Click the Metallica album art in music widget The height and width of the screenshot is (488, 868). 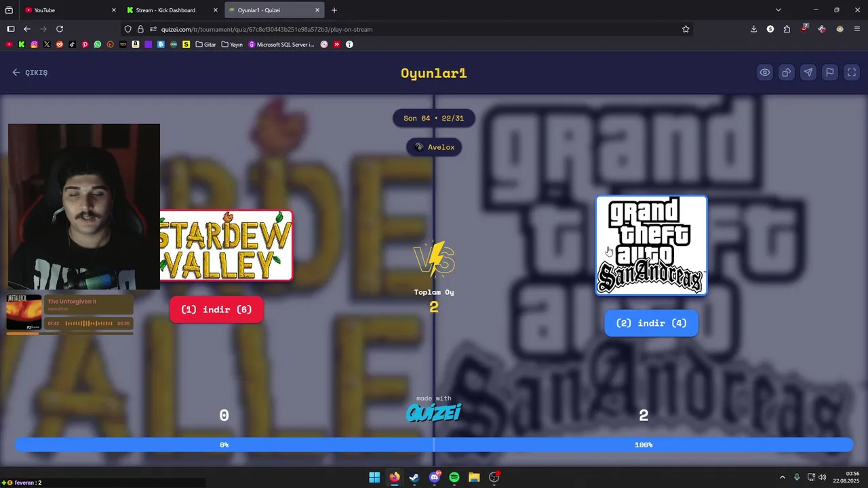point(24,312)
